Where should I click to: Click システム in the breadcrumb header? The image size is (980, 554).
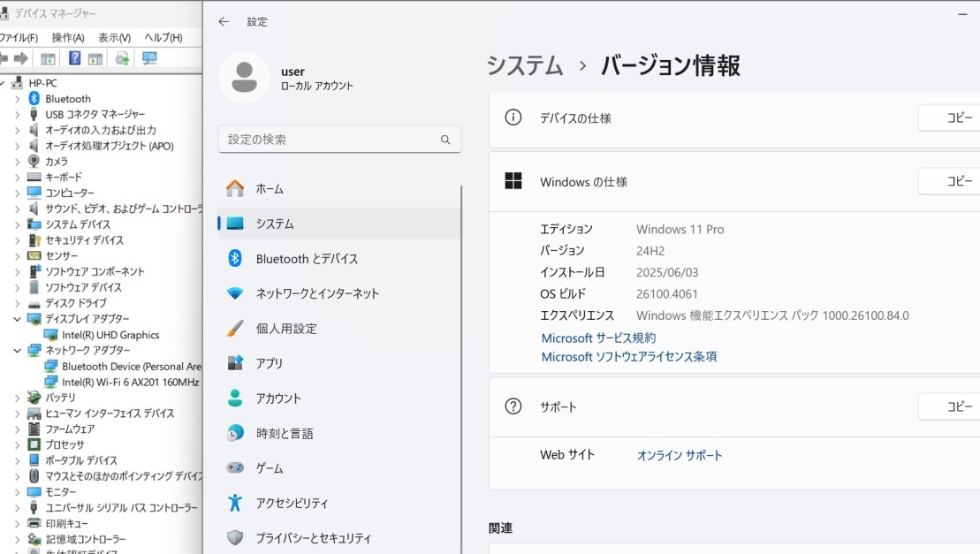coord(524,65)
